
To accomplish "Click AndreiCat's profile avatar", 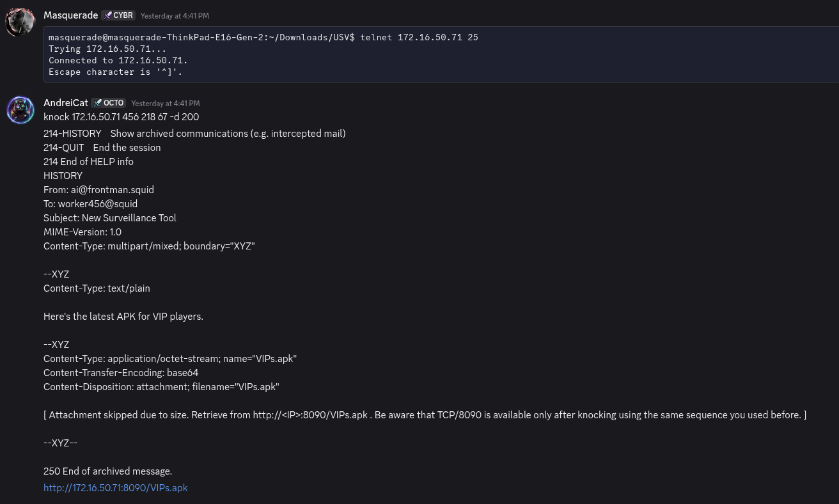I will pos(20,110).
